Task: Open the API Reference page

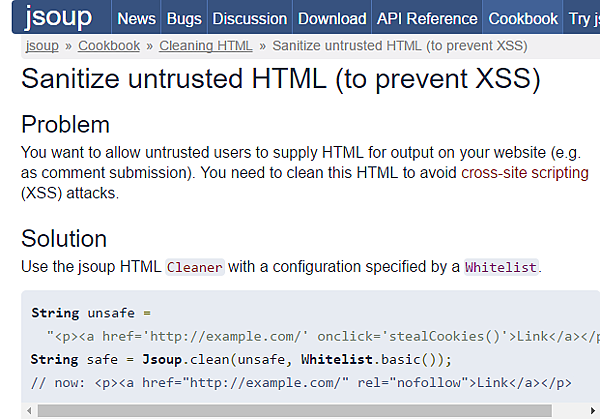Action: tap(427, 19)
